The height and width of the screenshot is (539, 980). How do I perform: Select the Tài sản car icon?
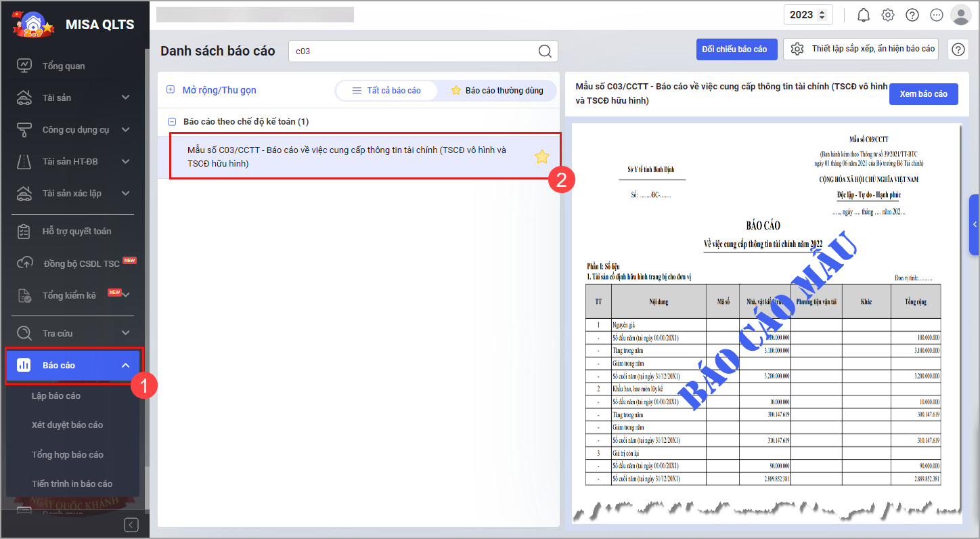click(x=24, y=98)
